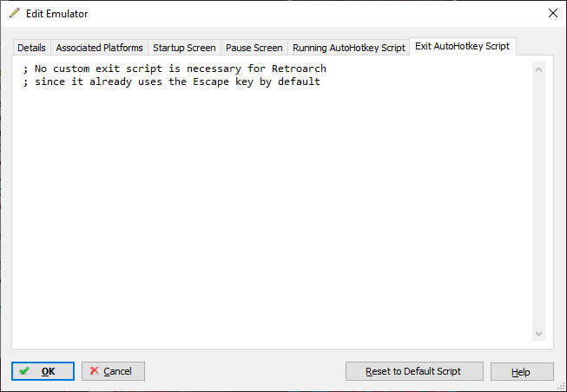Go to the Pause Screen tab
Screen dimensions: 567x392
(254, 48)
